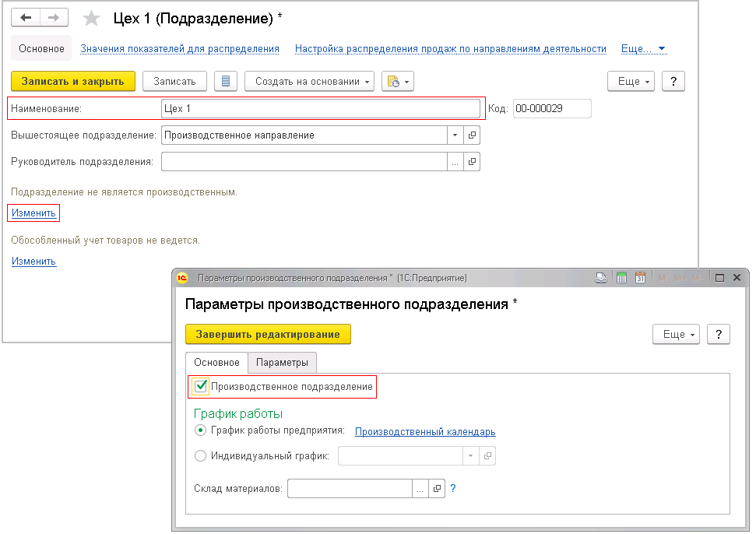
Task: Open the Производственный календарь link
Action: click(425, 432)
